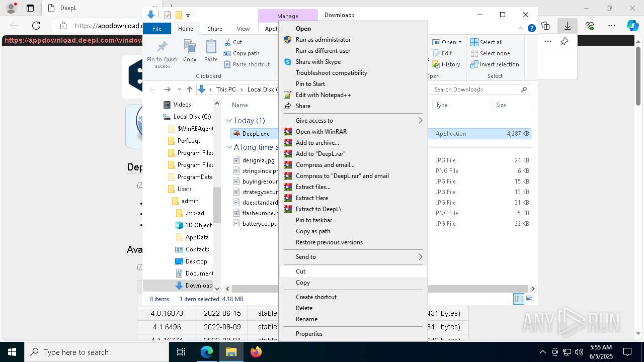
Task: Select Pin to taskbar
Action: coord(313,220)
